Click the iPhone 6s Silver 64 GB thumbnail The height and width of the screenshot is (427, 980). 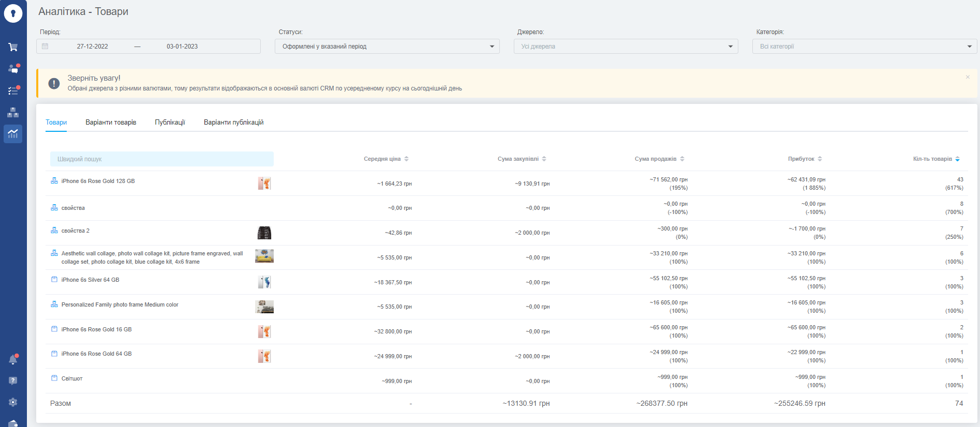[x=264, y=282]
